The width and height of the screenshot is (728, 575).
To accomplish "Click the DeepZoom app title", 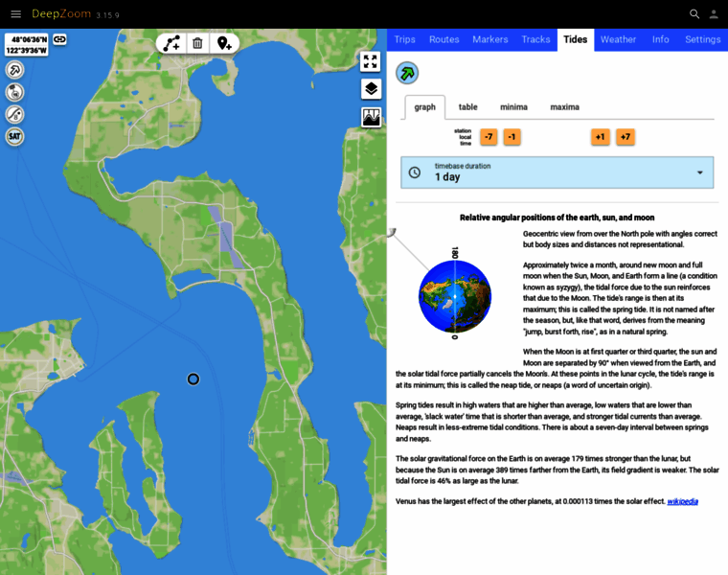I will coord(61,14).
